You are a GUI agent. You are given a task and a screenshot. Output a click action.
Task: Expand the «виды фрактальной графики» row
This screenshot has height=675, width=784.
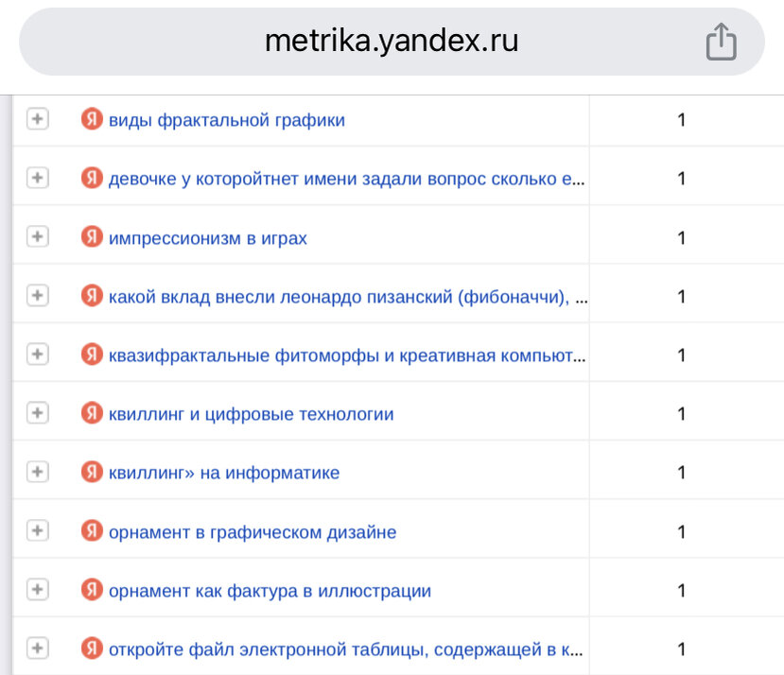pos(38,119)
